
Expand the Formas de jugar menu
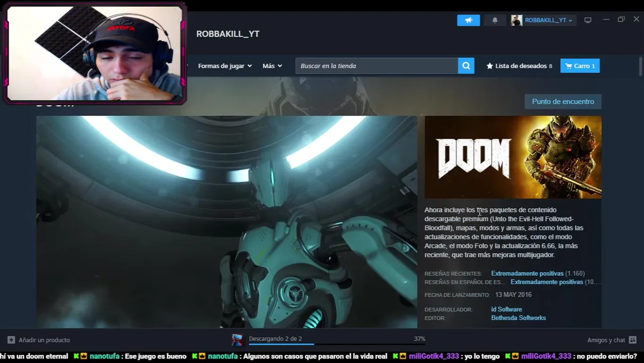[225, 66]
